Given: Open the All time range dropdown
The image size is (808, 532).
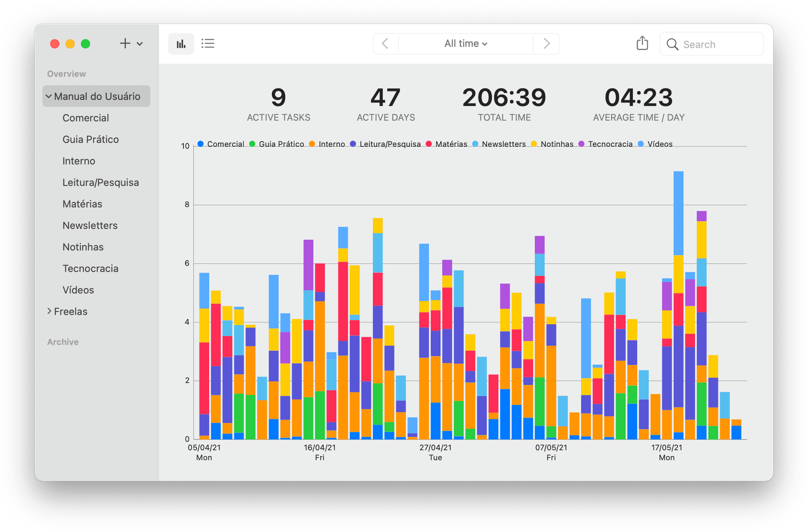Looking at the screenshot, I should 465,44.
